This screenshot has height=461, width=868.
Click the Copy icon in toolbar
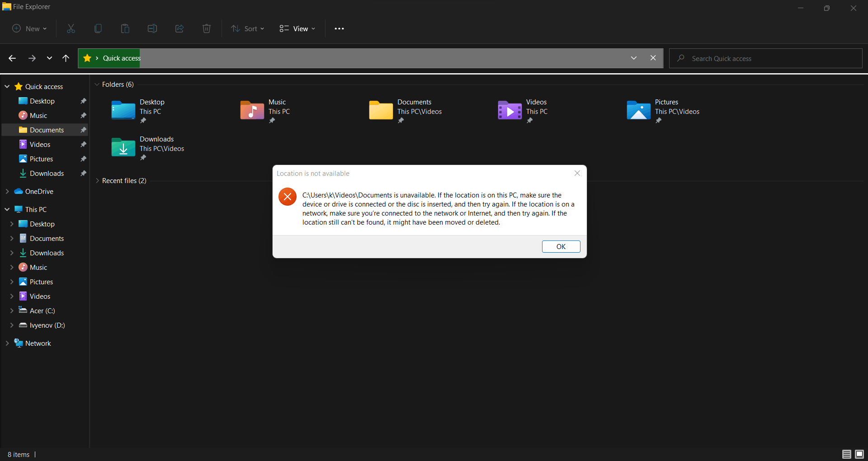98,28
